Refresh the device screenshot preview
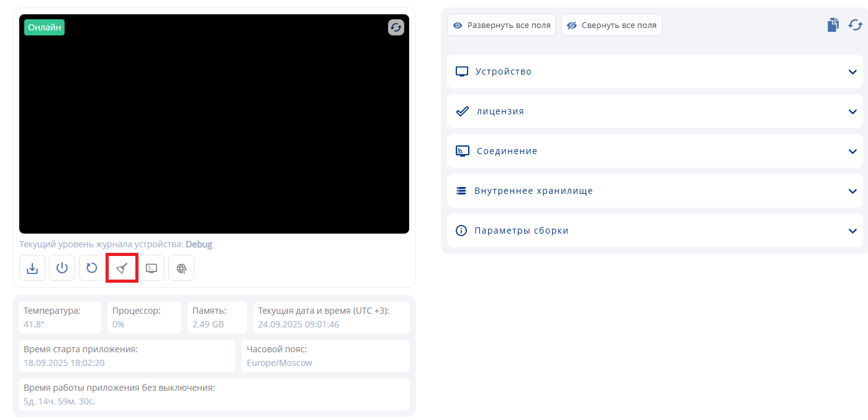Viewport: 868px width, 420px height. [x=396, y=27]
